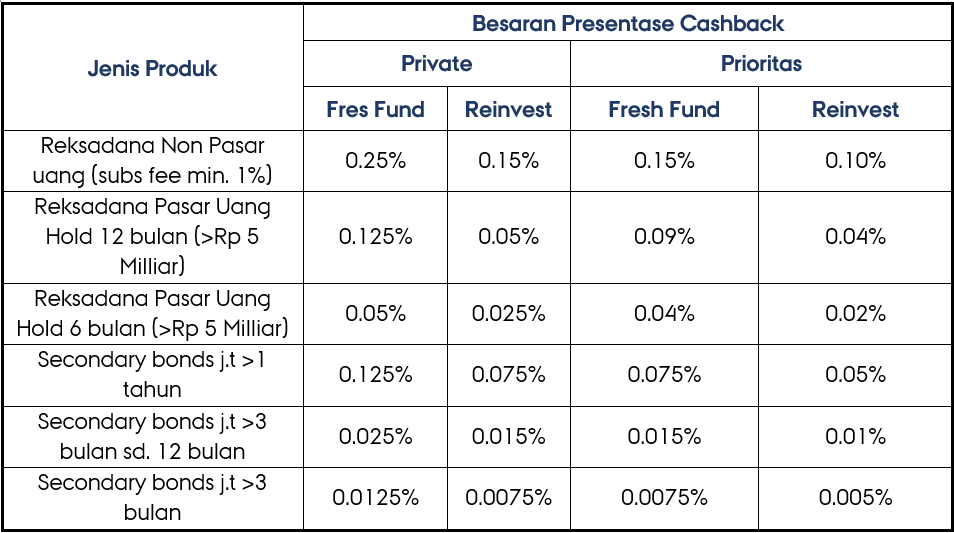The image size is (954, 533).
Task: Select 'Reksadana Pasar Uang Hold 6 bulan' label
Action: tap(152, 313)
